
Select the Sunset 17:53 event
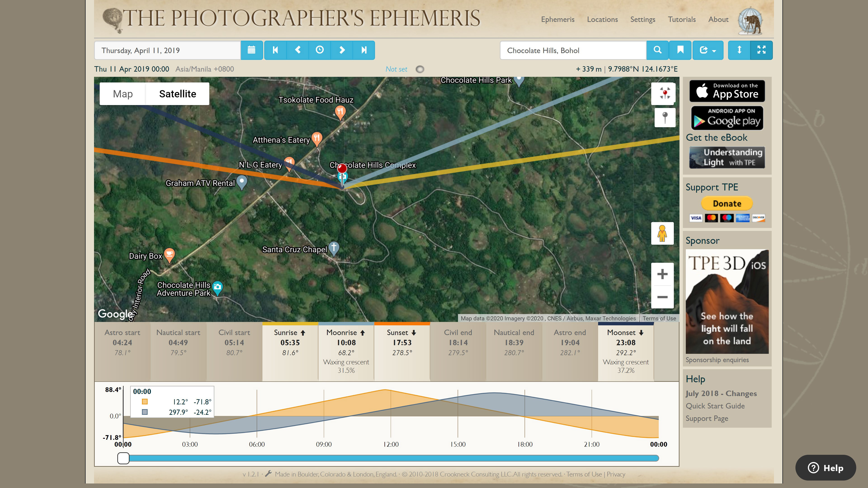(x=402, y=352)
